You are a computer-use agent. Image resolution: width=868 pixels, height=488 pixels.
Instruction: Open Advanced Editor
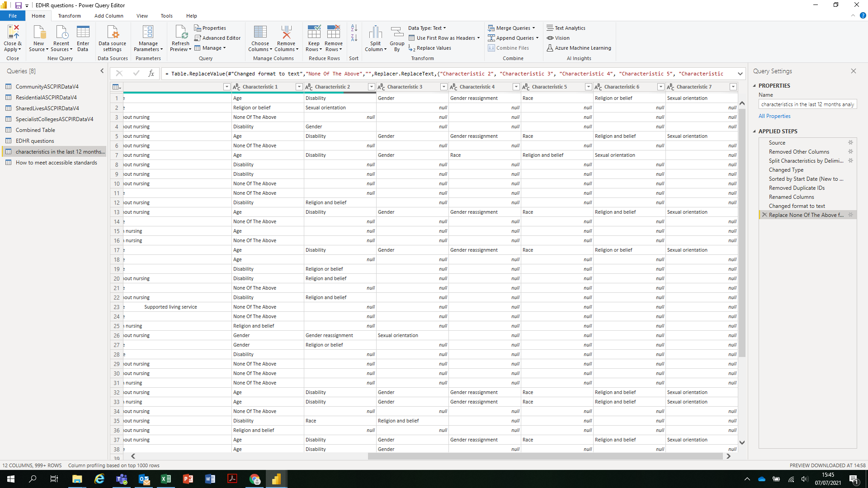(x=217, y=38)
